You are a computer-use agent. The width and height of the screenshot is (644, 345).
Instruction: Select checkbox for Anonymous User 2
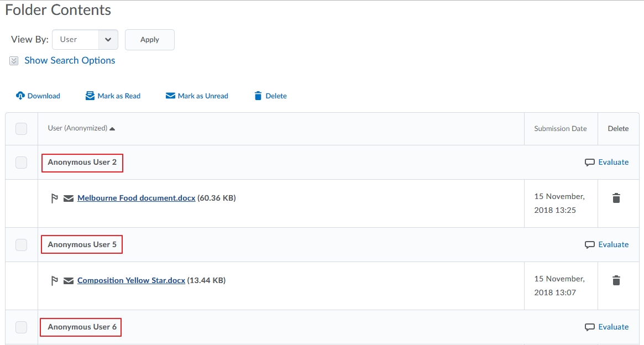click(22, 162)
